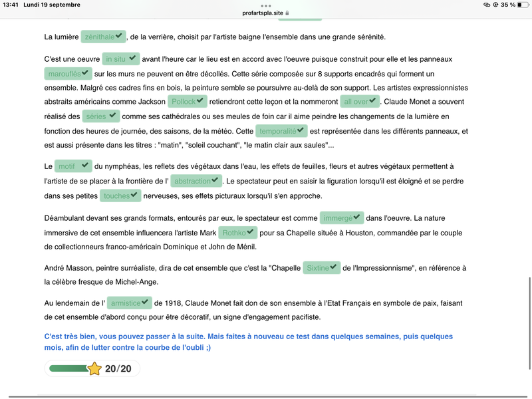The height and width of the screenshot is (399, 532).
Task: Click the page vertical scrollbar
Action: (529, 323)
